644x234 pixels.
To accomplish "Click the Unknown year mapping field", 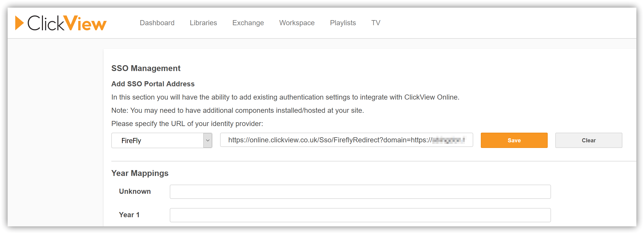I will tap(360, 192).
